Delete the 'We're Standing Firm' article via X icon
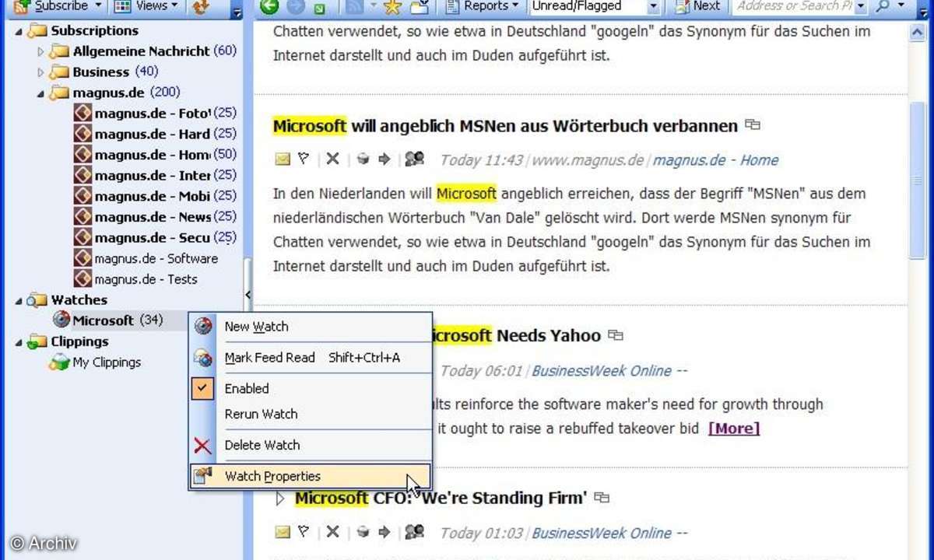The width and height of the screenshot is (934, 560). [332, 532]
